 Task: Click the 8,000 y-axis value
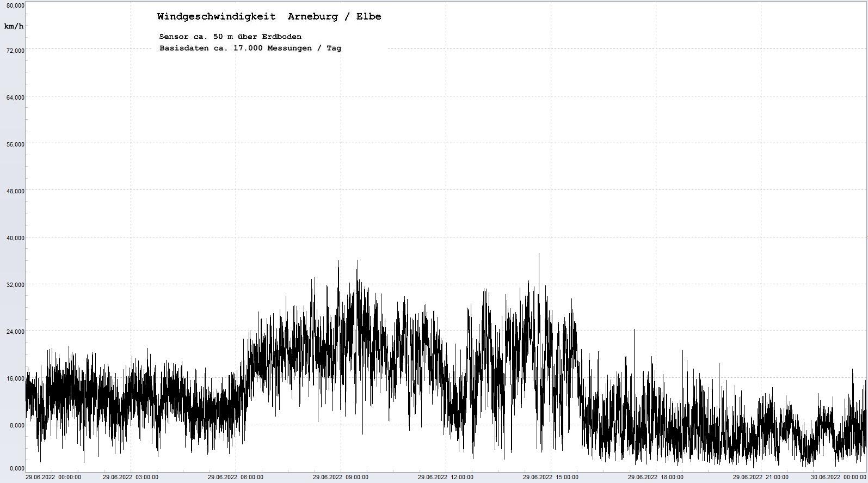(16, 425)
